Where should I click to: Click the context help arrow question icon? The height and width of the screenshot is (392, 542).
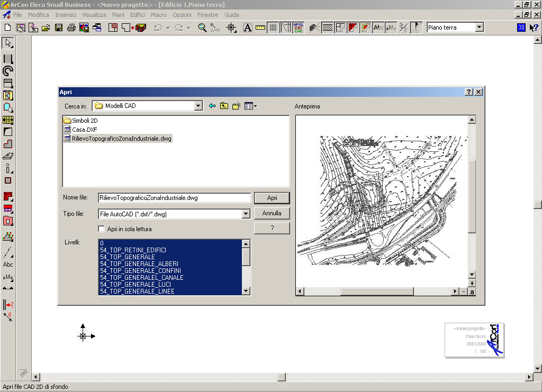(x=534, y=28)
